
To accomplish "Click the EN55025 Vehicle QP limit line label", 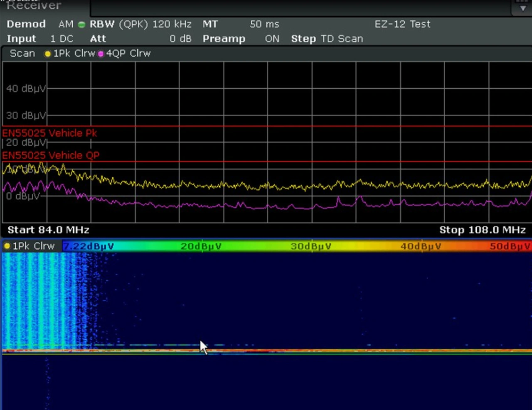I will [x=51, y=155].
